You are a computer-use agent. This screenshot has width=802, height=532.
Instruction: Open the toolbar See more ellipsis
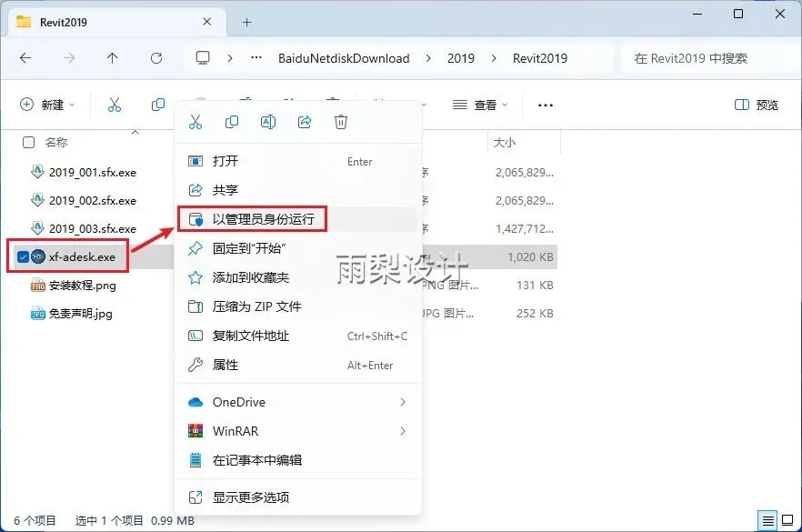[x=546, y=105]
